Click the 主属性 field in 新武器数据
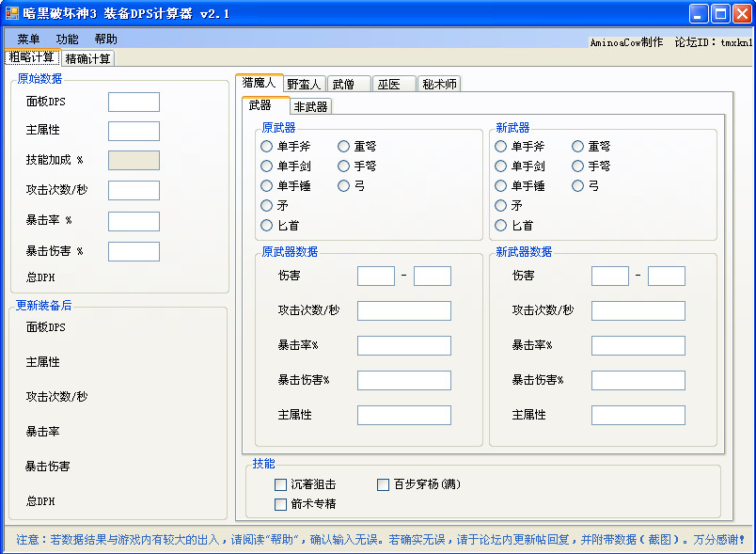 [638, 415]
